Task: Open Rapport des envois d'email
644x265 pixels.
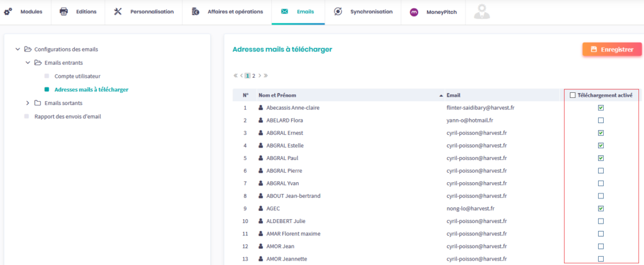Action: point(67,116)
